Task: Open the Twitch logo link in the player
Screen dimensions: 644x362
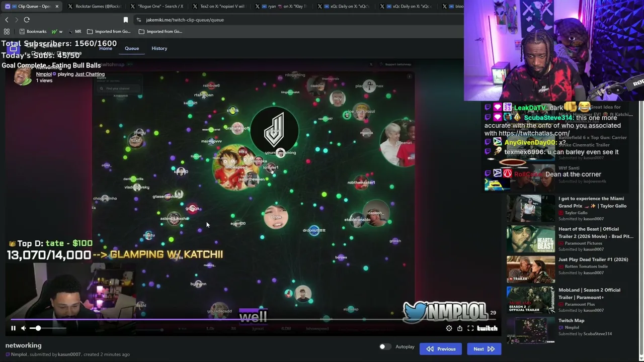Action: coord(487,328)
